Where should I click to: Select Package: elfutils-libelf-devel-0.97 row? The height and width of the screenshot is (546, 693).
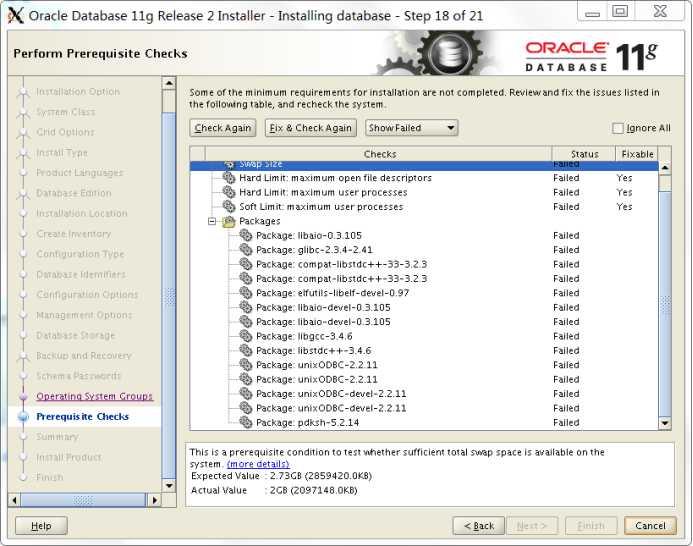coord(424,293)
